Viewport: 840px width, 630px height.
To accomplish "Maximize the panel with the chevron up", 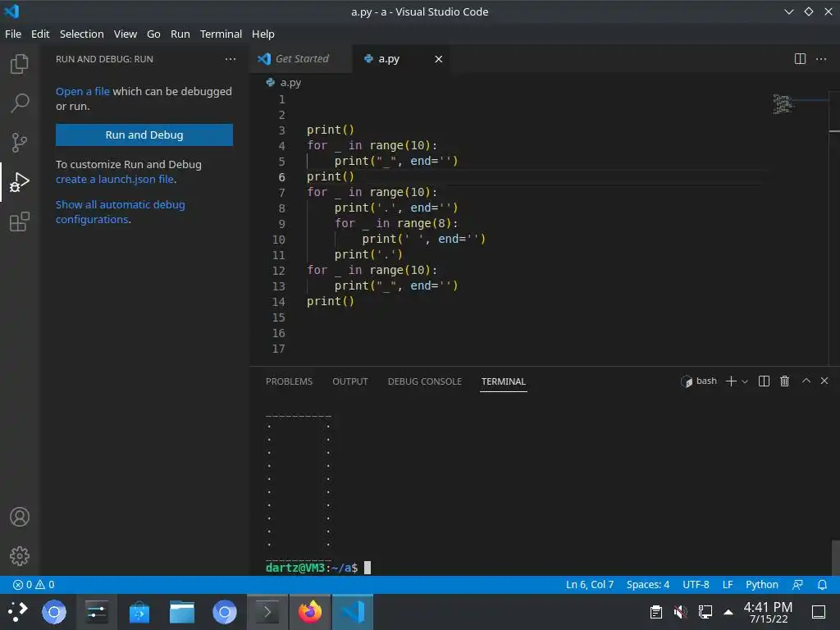I will [x=806, y=381].
